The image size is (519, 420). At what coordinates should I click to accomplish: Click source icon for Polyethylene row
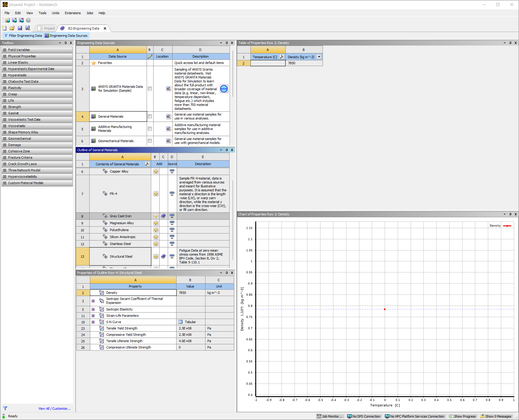tap(172, 230)
